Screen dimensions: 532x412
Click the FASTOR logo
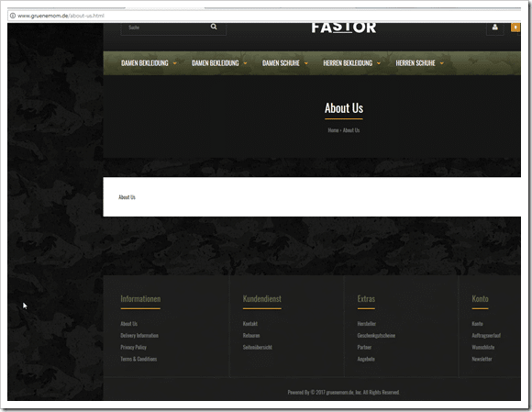pyautogui.click(x=344, y=28)
